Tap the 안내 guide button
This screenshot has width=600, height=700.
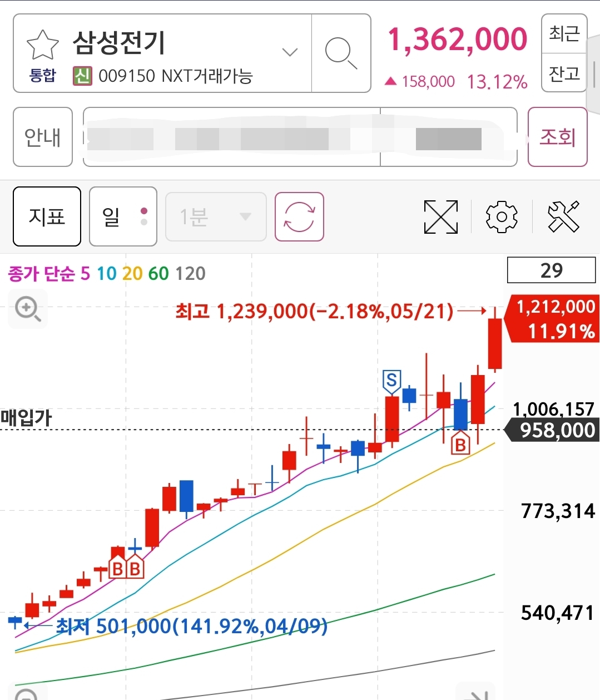tap(43, 137)
